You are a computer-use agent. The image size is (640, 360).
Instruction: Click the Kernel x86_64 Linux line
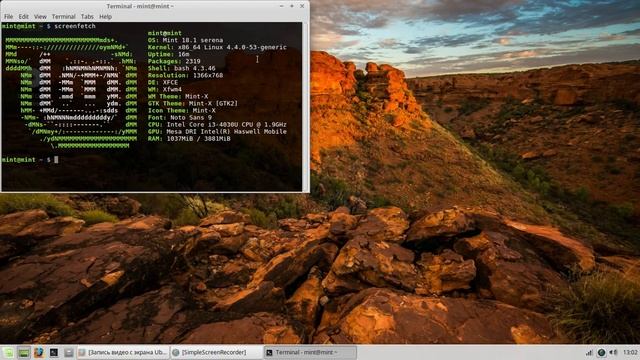[x=217, y=47]
